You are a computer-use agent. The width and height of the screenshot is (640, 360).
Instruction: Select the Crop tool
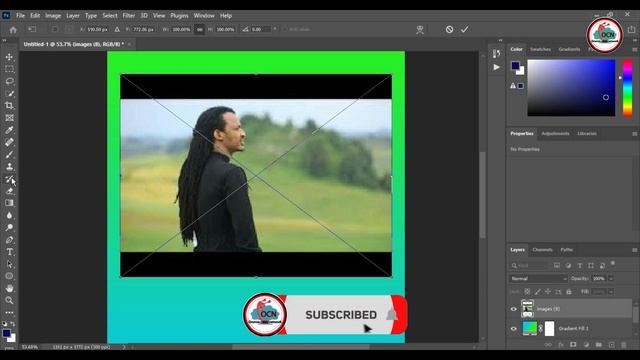(x=9, y=106)
